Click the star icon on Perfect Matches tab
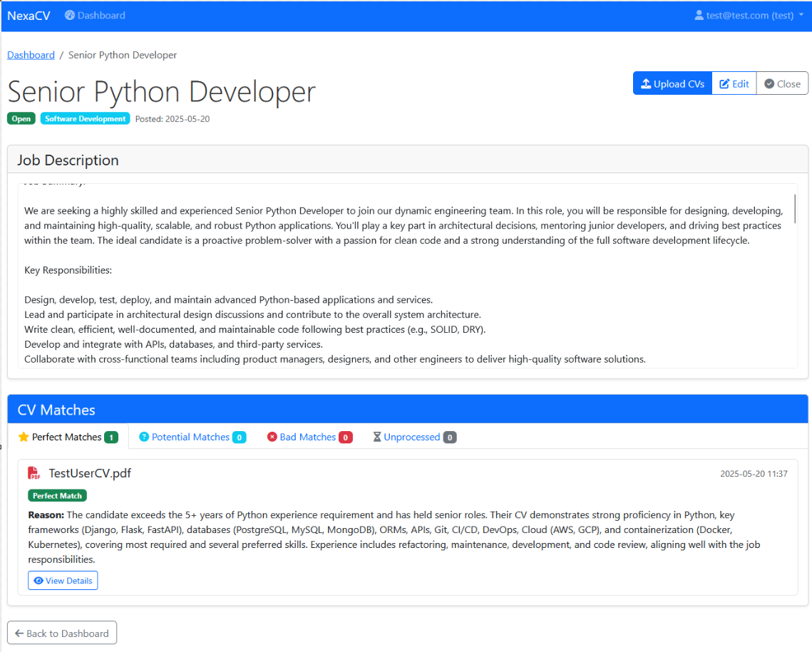The height and width of the screenshot is (652, 812). coord(22,437)
